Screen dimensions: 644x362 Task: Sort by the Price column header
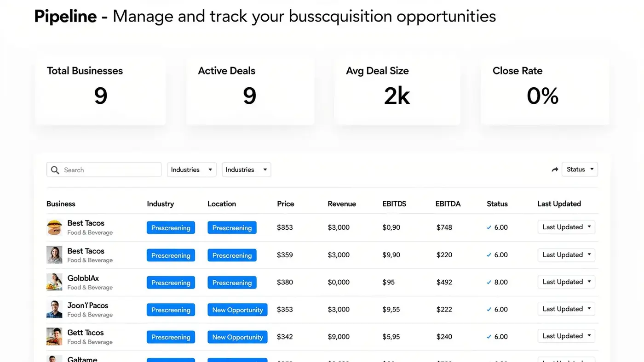pyautogui.click(x=286, y=204)
